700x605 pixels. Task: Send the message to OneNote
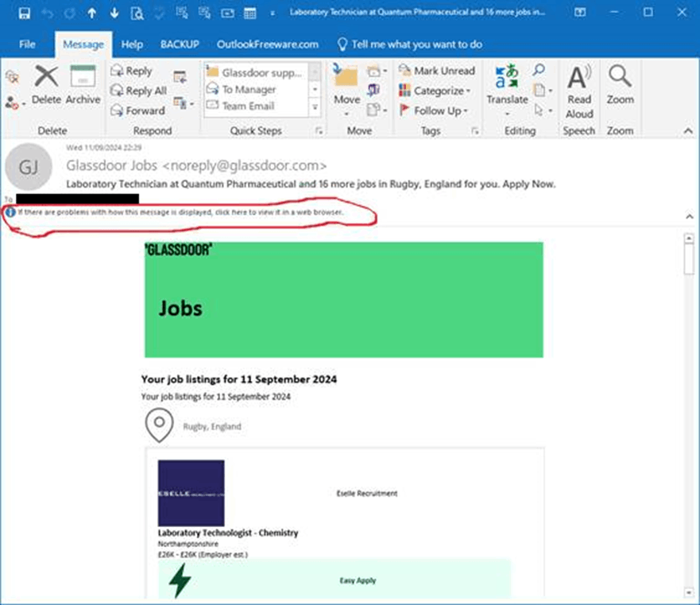coord(373,90)
